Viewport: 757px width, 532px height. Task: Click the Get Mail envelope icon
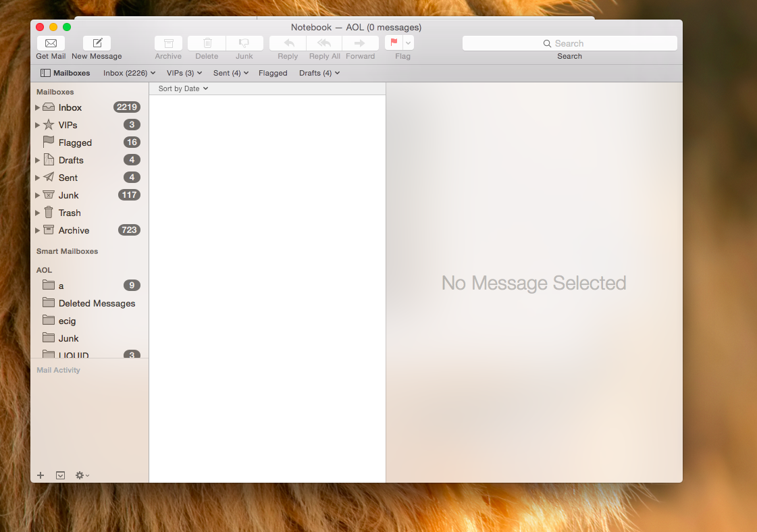51,43
